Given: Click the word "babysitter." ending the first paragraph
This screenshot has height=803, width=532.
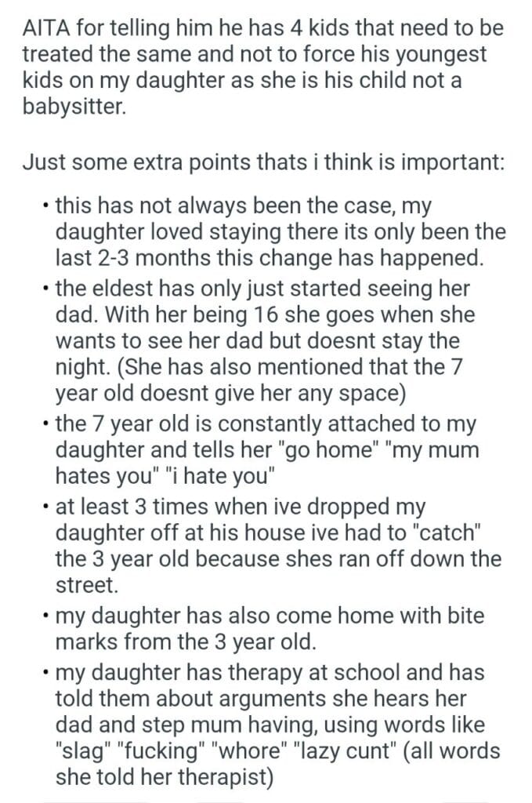Looking at the screenshot, I should tap(73, 106).
